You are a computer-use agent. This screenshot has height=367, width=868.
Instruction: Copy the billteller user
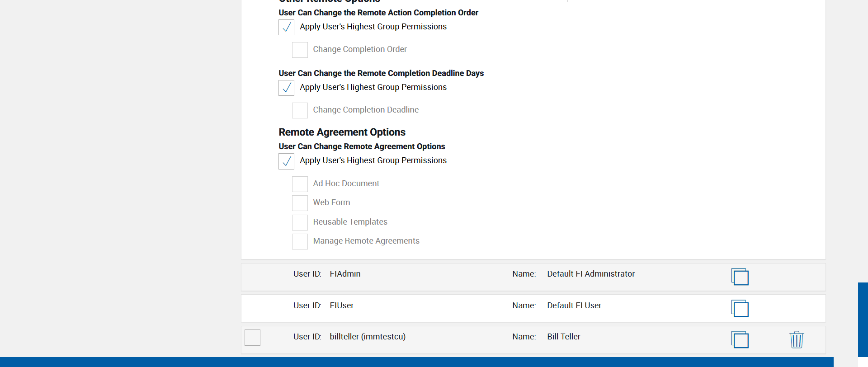(x=740, y=339)
